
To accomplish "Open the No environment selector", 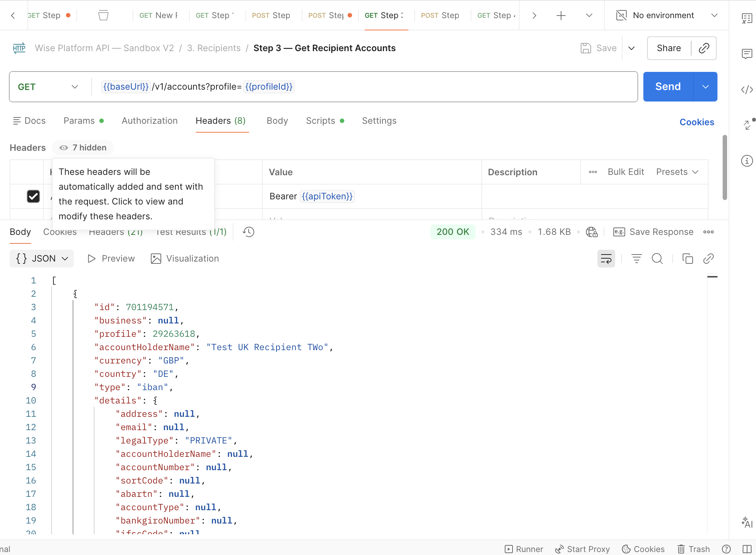I will tap(667, 15).
